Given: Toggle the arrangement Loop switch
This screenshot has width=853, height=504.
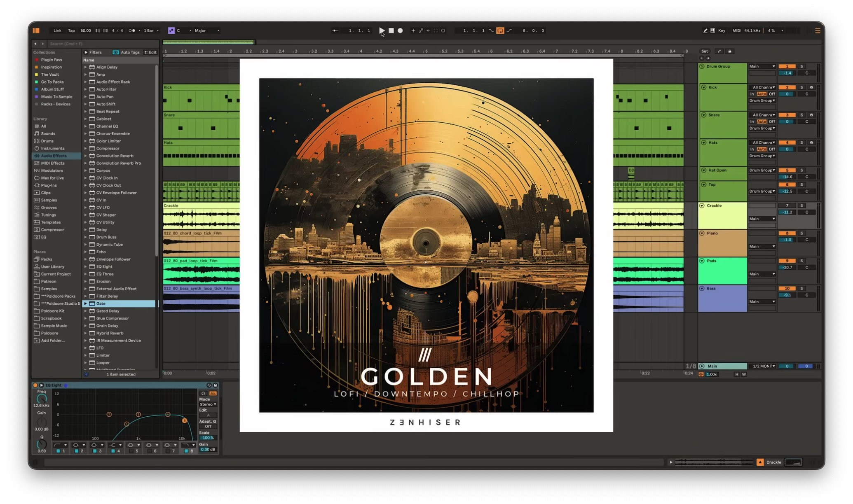Looking at the screenshot, I should pos(500,30).
